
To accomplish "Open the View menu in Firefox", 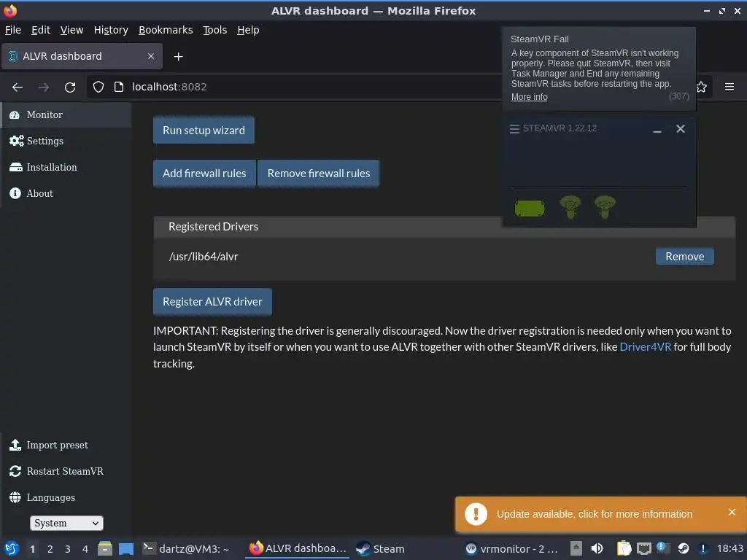I will pyautogui.click(x=72, y=30).
